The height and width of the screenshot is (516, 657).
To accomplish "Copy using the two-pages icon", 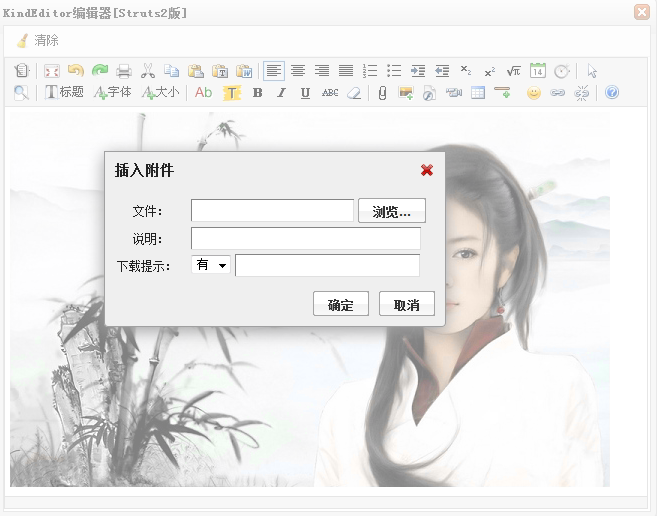I will [x=171, y=70].
